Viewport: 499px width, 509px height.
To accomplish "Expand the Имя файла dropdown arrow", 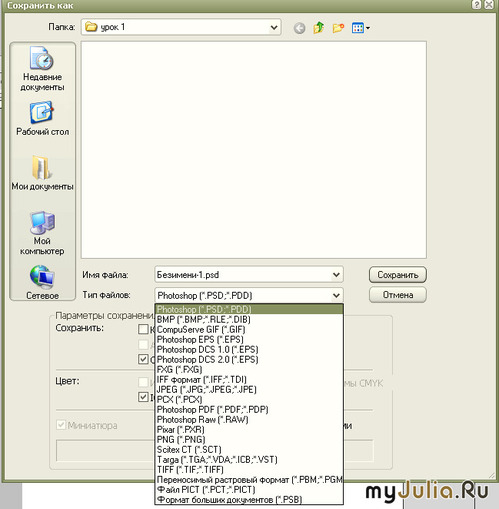I will click(x=336, y=275).
